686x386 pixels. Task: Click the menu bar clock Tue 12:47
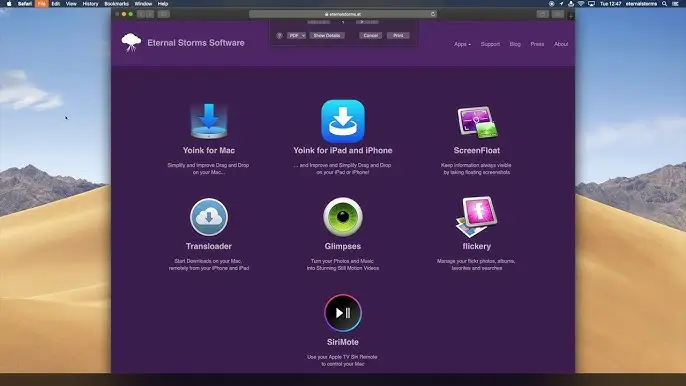tap(610, 4)
